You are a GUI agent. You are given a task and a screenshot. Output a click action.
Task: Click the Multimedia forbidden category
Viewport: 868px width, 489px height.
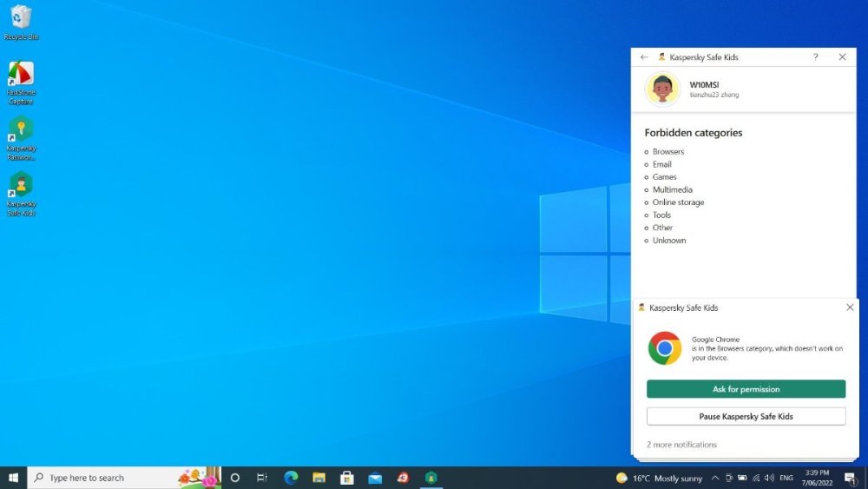(x=672, y=190)
